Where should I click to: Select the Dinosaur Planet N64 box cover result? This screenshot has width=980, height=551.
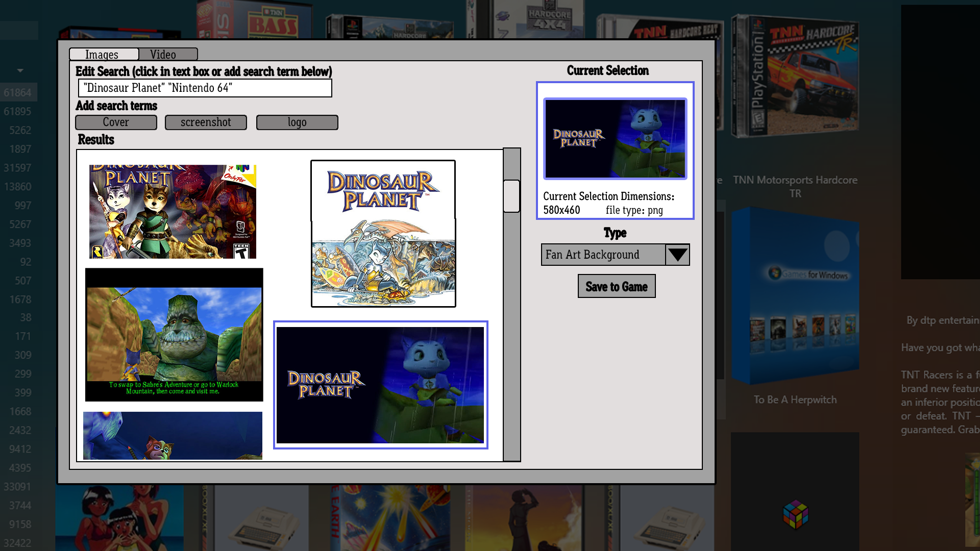point(173,212)
